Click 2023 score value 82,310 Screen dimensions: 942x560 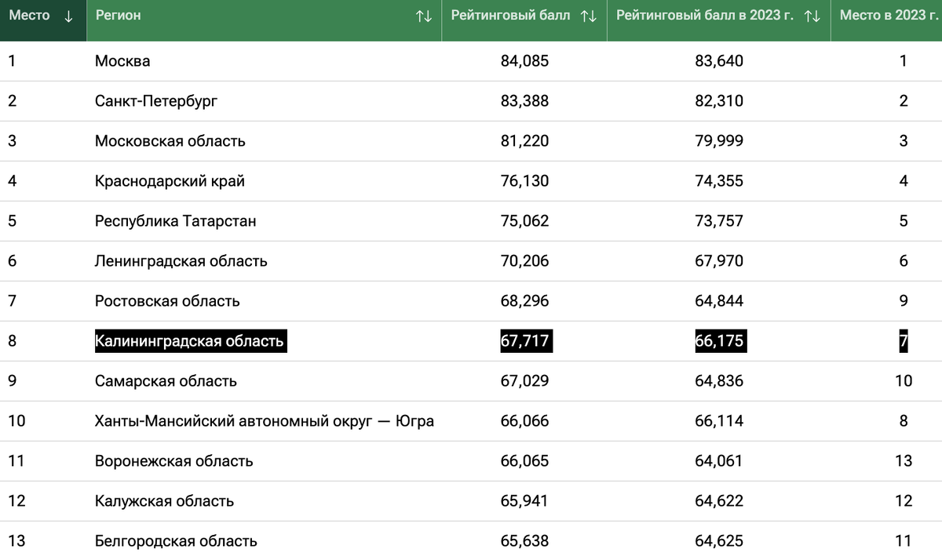pyautogui.click(x=719, y=101)
